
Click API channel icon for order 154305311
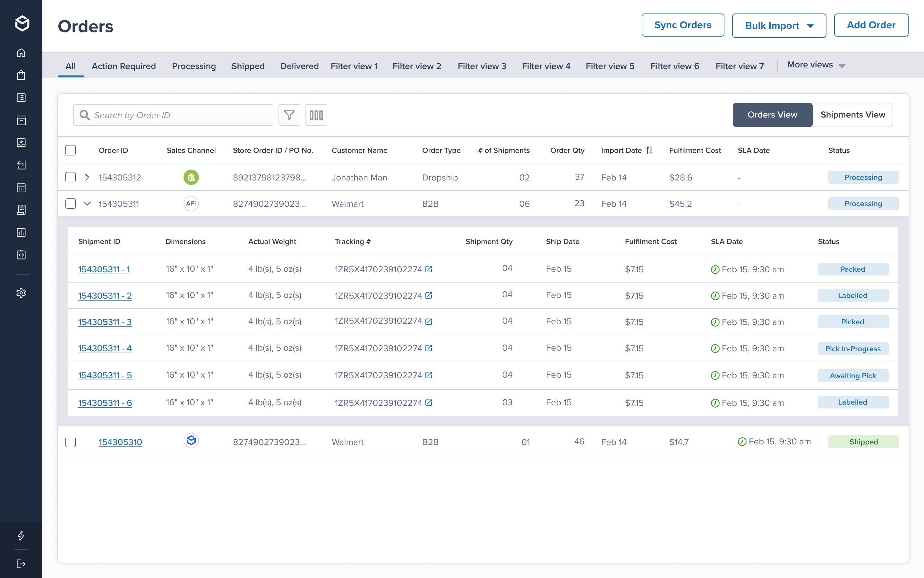[x=191, y=203]
